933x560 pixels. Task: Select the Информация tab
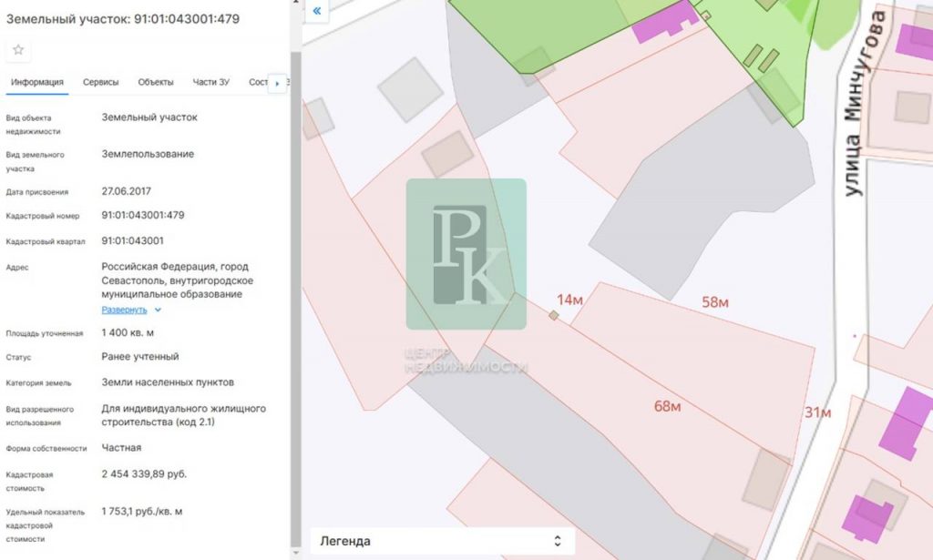point(36,82)
